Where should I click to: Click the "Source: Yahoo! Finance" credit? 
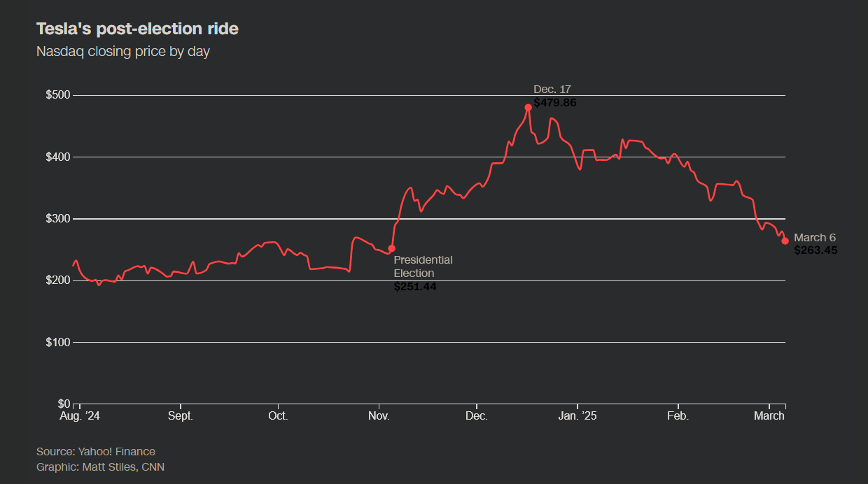click(x=96, y=451)
